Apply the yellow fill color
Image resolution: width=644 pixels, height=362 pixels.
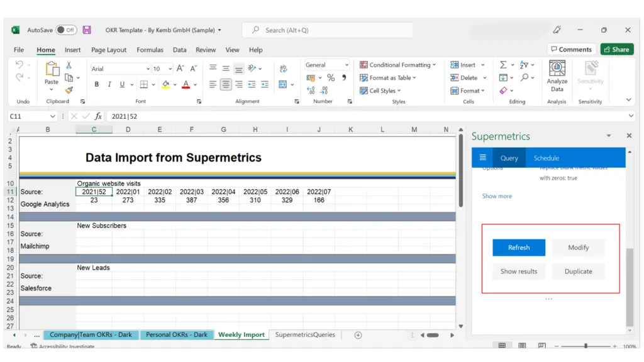tap(165, 85)
